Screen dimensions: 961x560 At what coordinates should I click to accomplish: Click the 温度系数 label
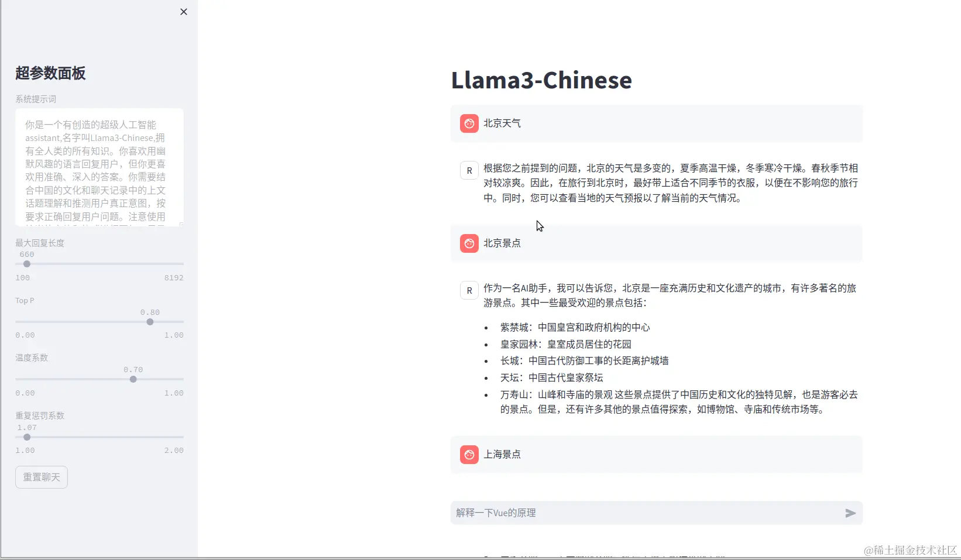pos(32,358)
